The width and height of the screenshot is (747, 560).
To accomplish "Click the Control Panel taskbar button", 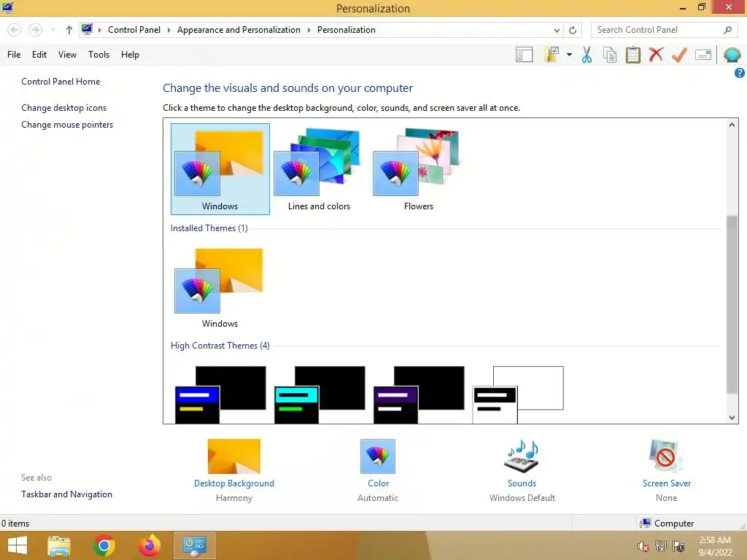I will coord(194,545).
